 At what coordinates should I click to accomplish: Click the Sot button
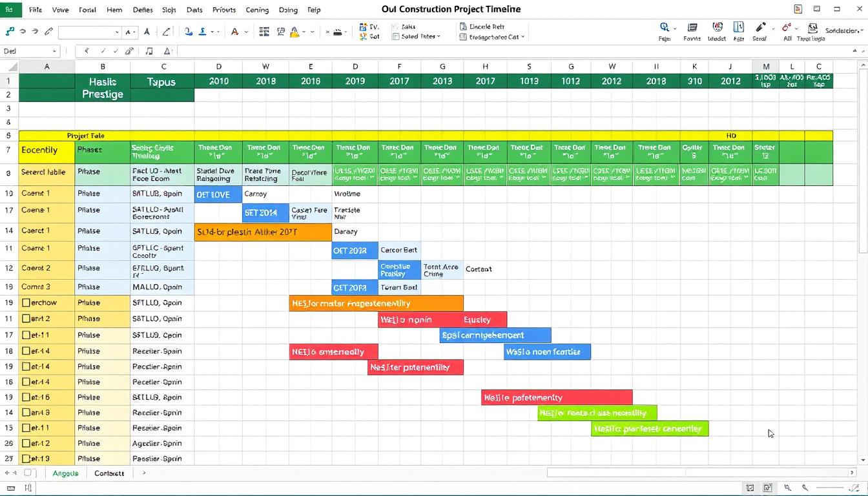pos(369,37)
